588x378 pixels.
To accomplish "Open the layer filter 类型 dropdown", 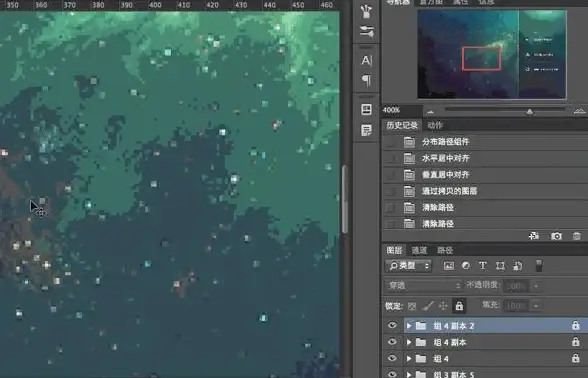I will click(408, 266).
